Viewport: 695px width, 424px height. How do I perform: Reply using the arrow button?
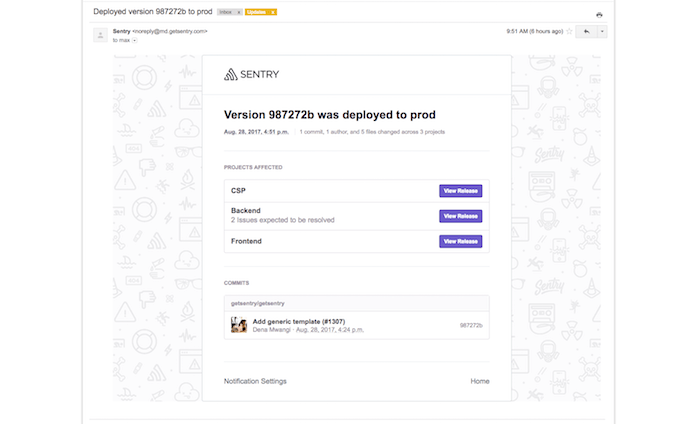(586, 31)
